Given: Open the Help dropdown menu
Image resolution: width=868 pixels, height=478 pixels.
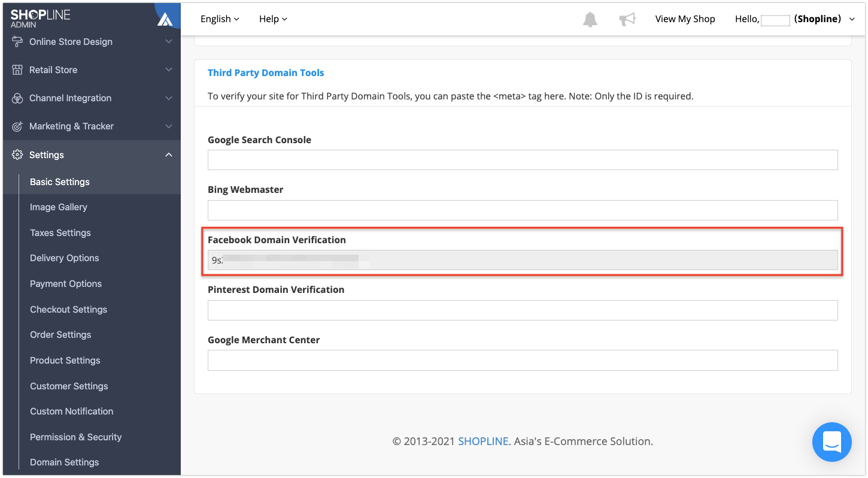Looking at the screenshot, I should click(273, 19).
